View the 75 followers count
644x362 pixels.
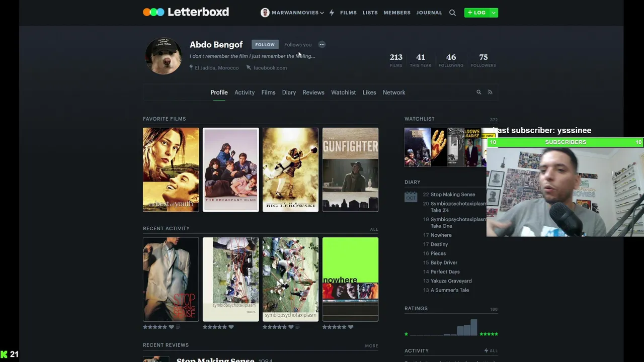(x=484, y=60)
